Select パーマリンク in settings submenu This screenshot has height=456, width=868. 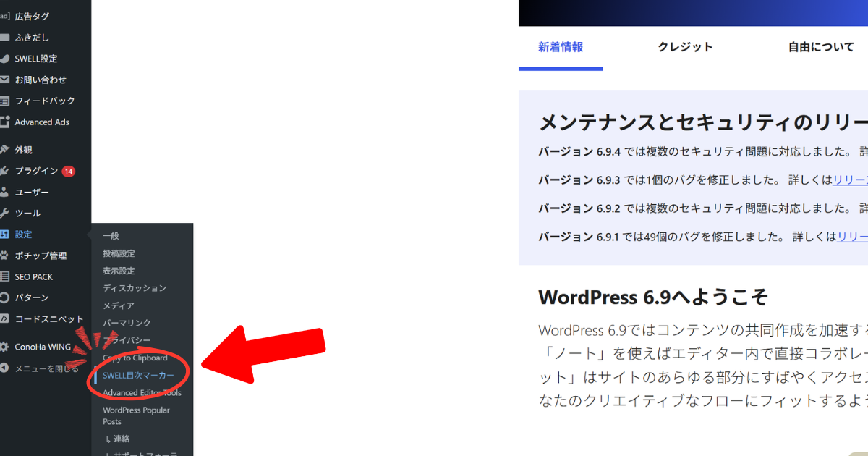127,323
